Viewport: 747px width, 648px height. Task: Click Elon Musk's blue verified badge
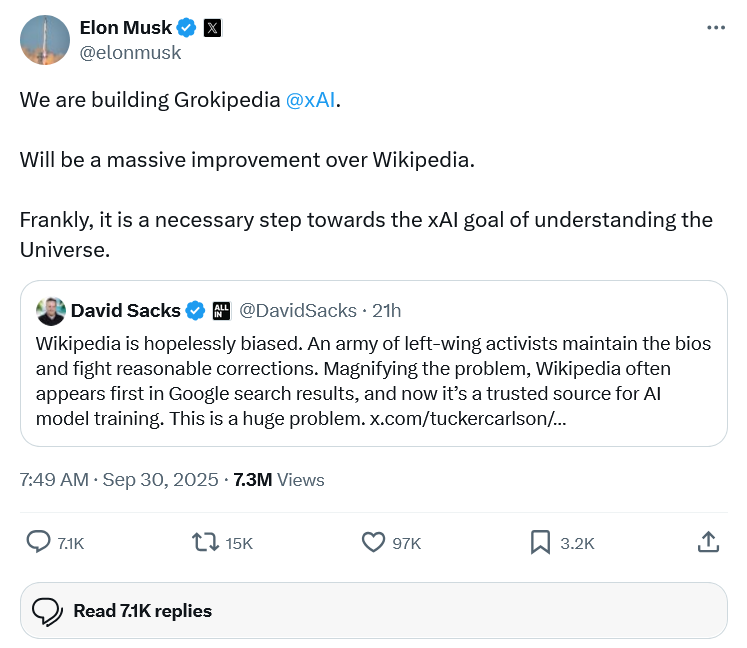187,28
